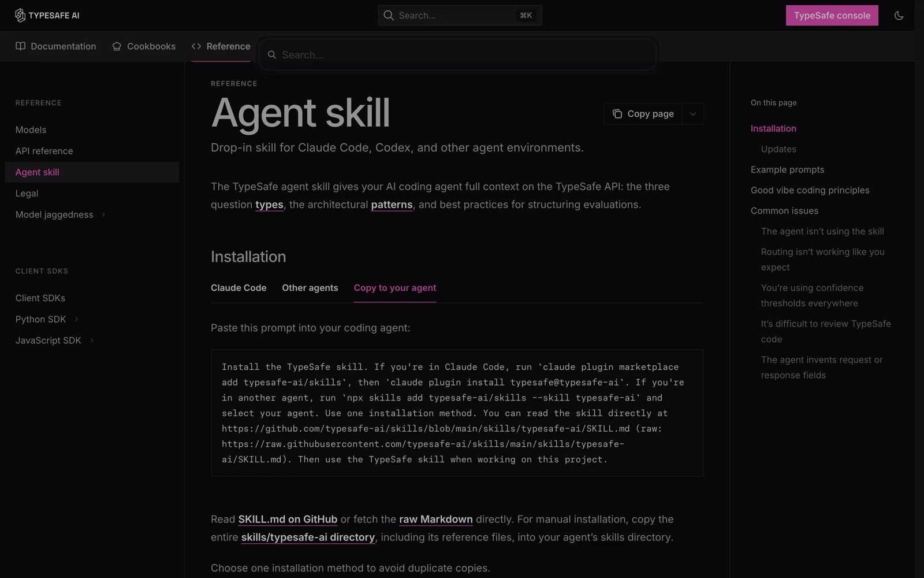
Task: Toggle dark mode with the moon icon
Action: tap(899, 16)
